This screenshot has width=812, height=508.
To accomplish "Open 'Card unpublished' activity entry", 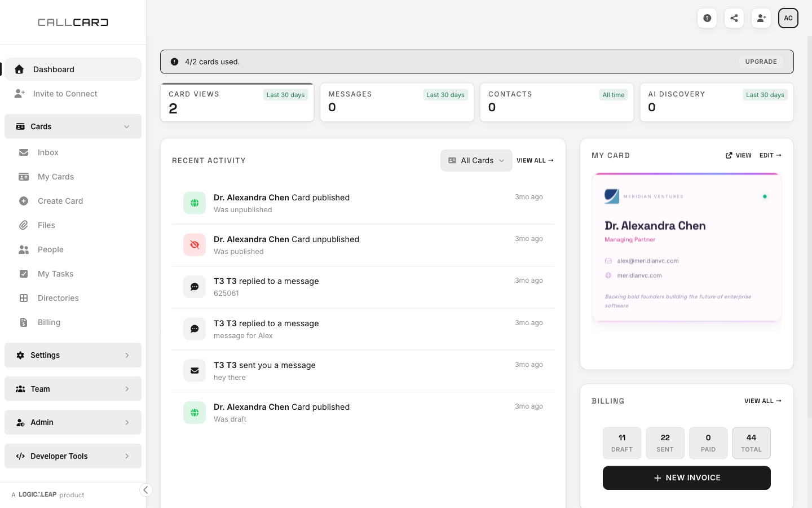I will [363, 245].
